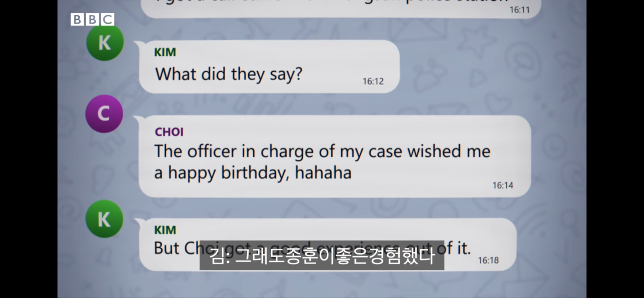644x298 pixels.
Task: Click the Korean subtitle caption overlay
Action: click(322, 256)
